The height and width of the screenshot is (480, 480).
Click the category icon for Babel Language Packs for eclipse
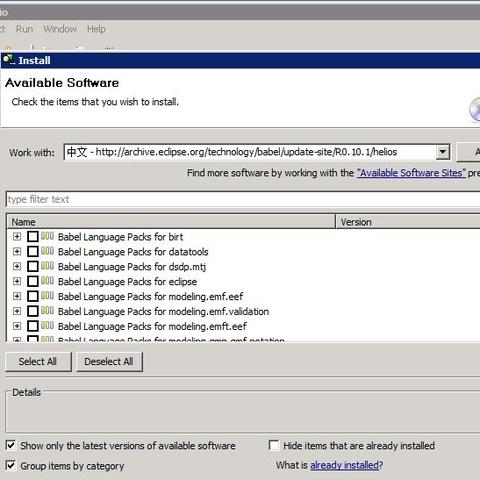[x=47, y=281]
